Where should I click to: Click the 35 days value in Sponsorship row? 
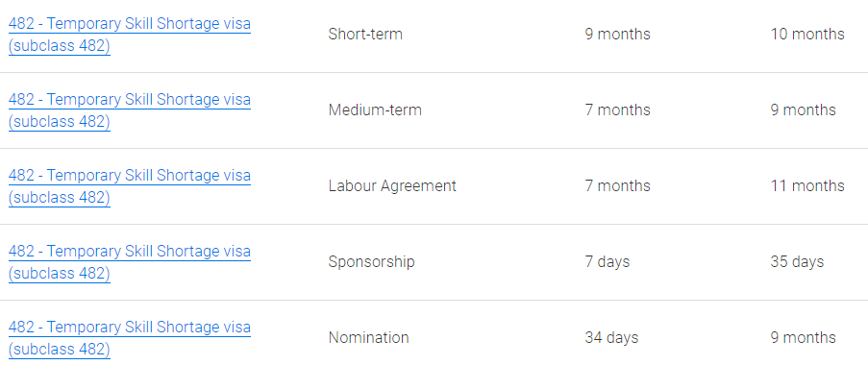click(797, 261)
